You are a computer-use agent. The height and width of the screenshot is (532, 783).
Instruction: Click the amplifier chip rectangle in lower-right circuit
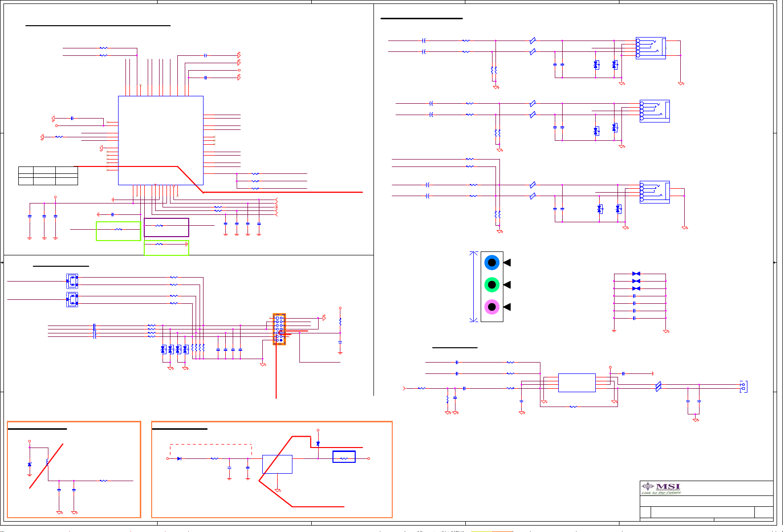pyautogui.click(x=577, y=383)
